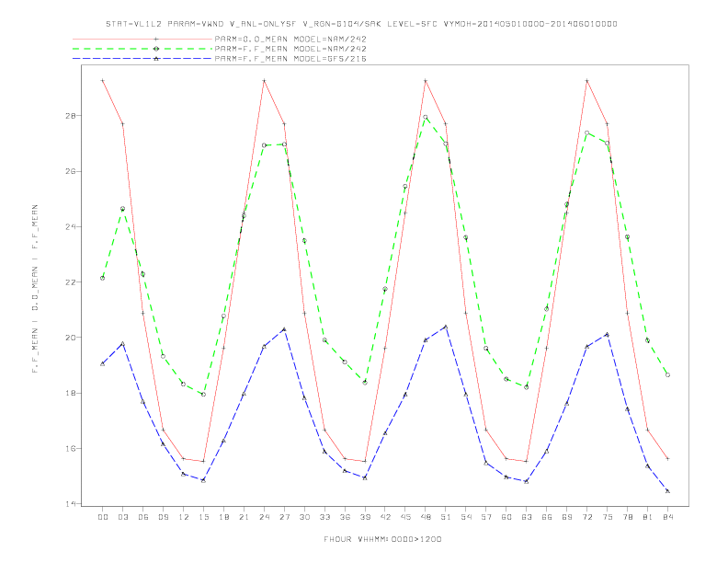The height and width of the screenshot is (563, 728).
Task: Click y-axis tick value 24
Action: click(x=70, y=226)
